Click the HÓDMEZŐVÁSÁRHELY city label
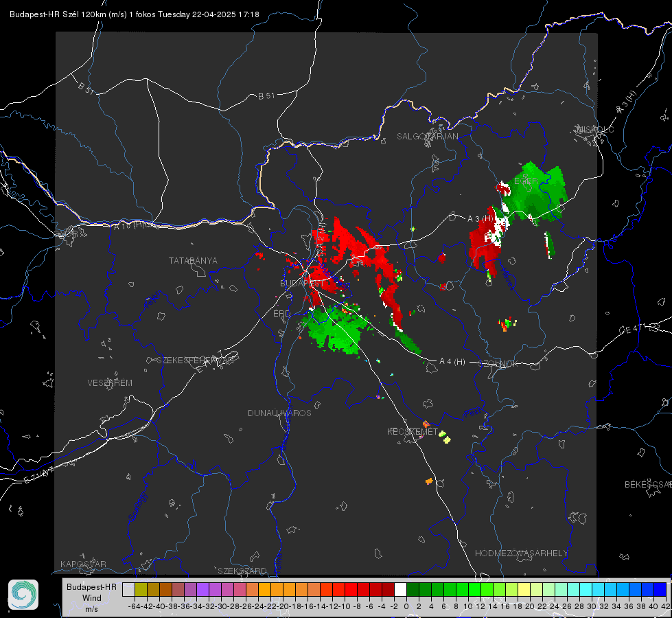The width and height of the screenshot is (672, 618). pyautogui.click(x=521, y=553)
